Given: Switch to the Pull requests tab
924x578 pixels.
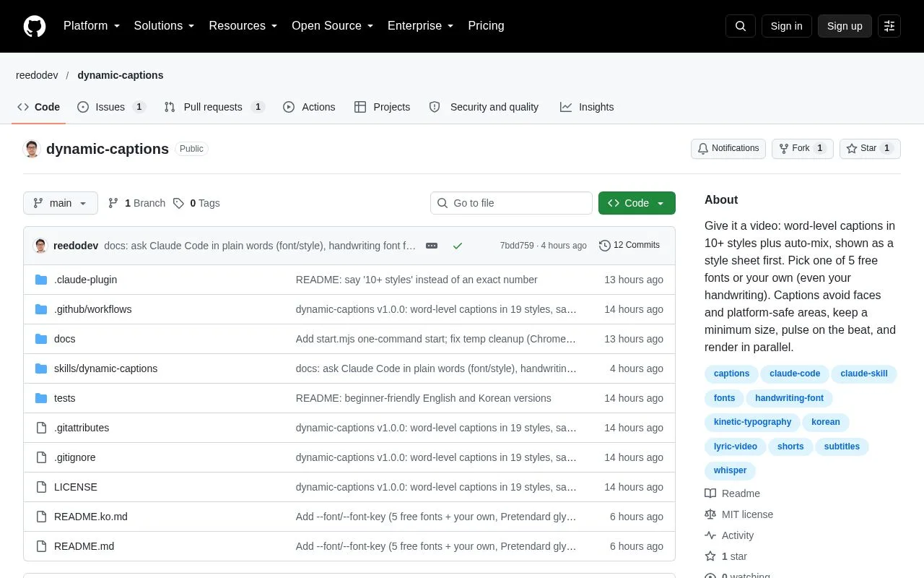Looking at the screenshot, I should (214, 107).
